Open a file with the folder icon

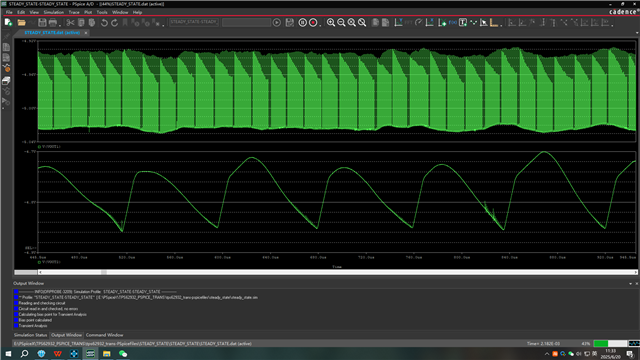(x=21, y=22)
